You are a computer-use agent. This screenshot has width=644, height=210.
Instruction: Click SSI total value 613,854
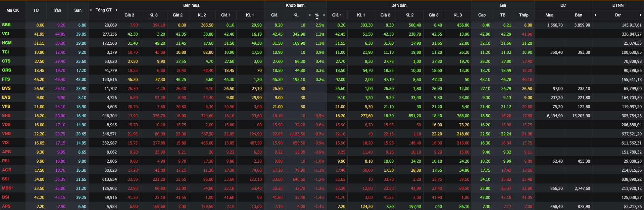tap(109, 179)
